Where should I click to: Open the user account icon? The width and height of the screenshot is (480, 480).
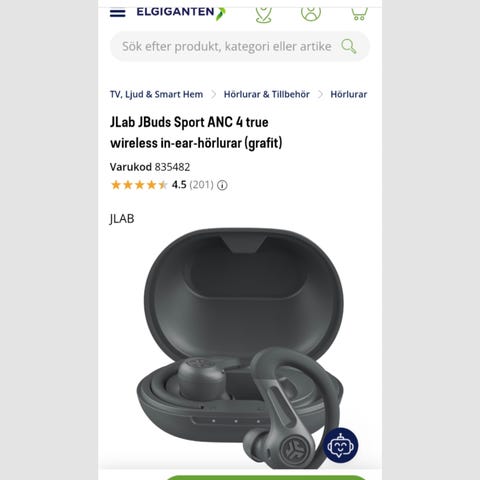point(311,14)
